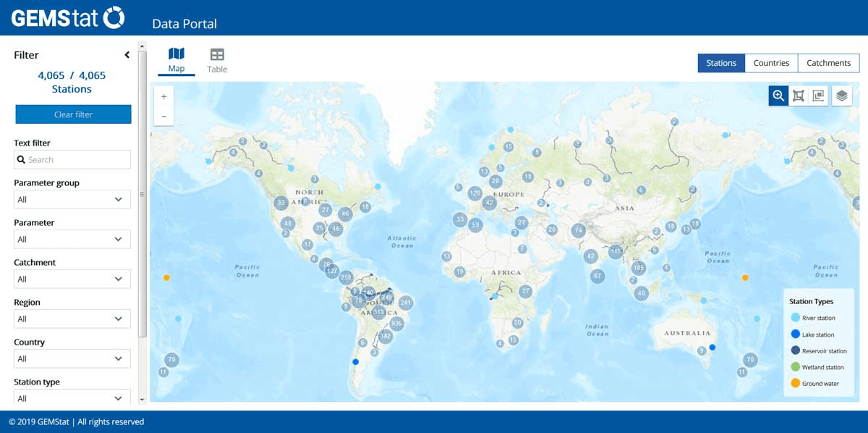Select the Map tab
This screenshot has height=433, width=868.
(176, 61)
